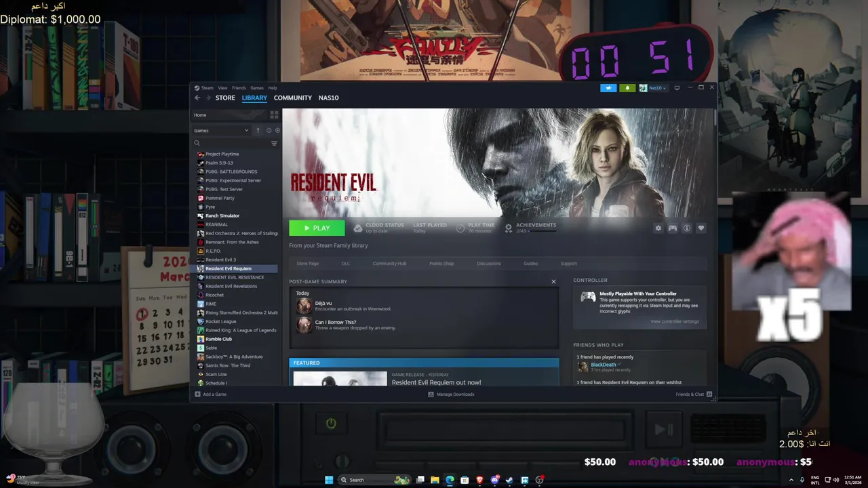Image resolution: width=868 pixels, height=488 pixels.
Task: Click the library search field
Action: coord(232,143)
